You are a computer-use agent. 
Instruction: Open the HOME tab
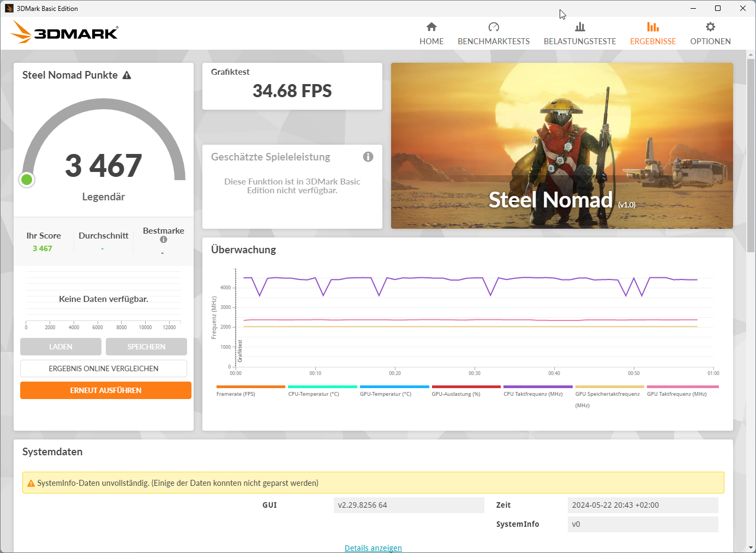coord(431,33)
